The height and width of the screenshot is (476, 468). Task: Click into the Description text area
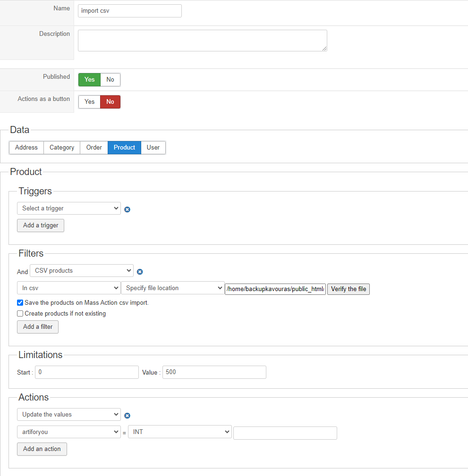[203, 41]
